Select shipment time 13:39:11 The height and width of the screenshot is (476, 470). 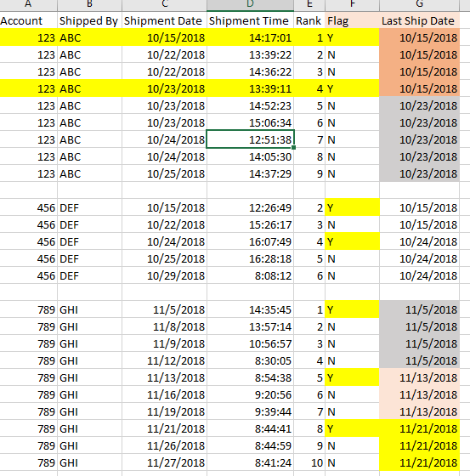click(250, 88)
